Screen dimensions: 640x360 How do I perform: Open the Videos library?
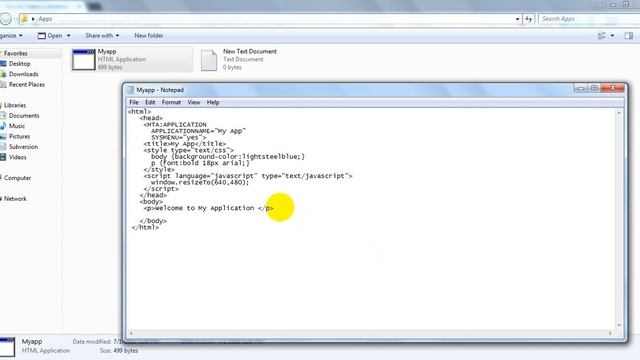point(18,157)
